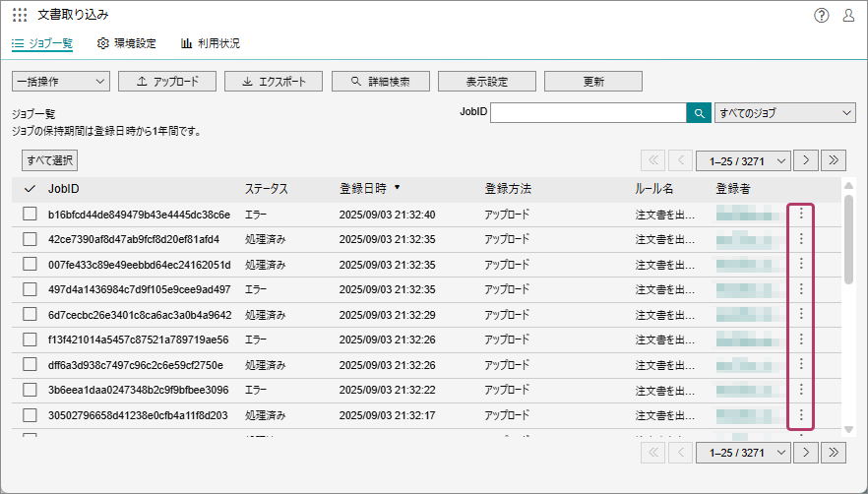
Task: Expand the 一括操作 dropdown
Action: pos(60,82)
